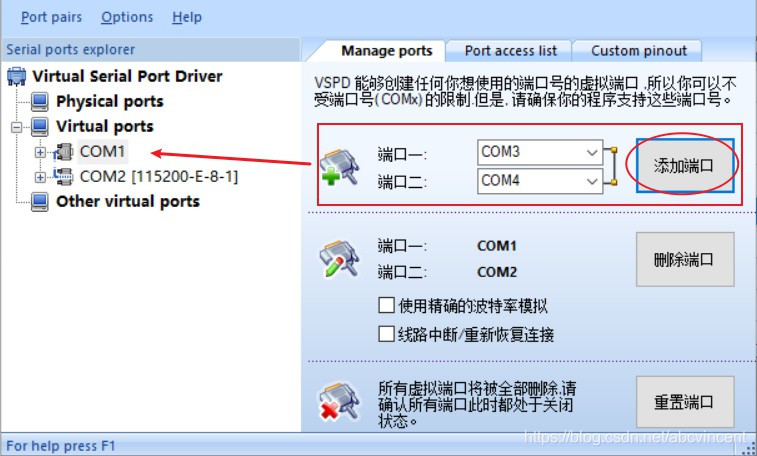Click the COM2 serial connector icon
Screen dimensions: 757x456
tap(63, 177)
